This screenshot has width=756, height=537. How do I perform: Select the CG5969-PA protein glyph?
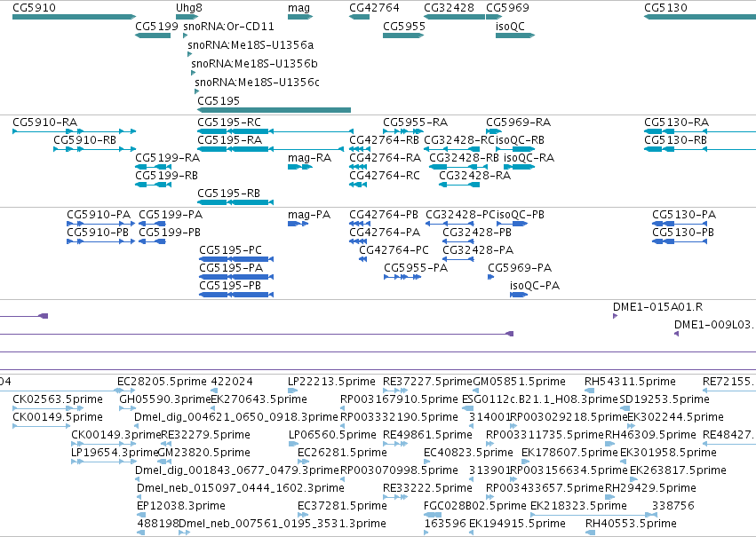490,276
